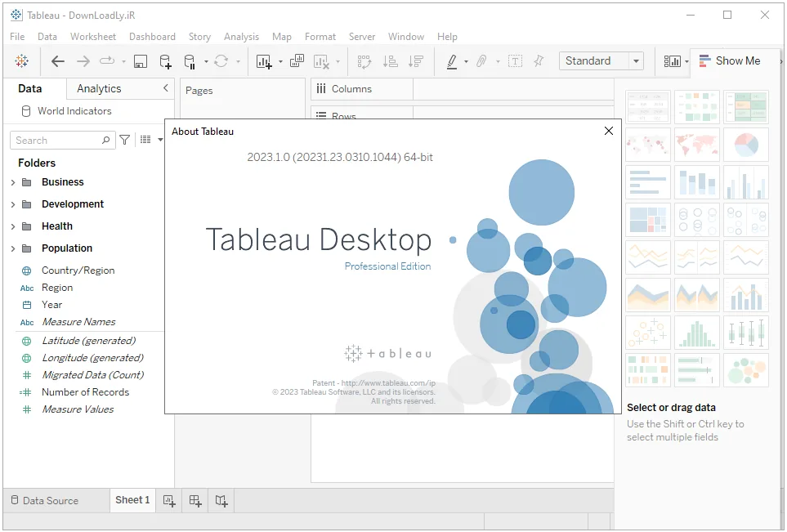
Task: Select the Year date field
Action: (51, 305)
